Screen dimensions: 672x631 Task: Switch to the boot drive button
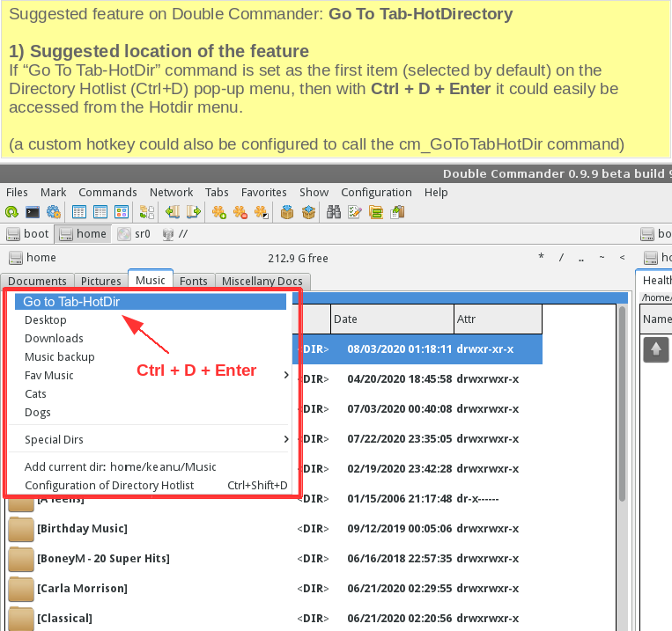[28, 234]
